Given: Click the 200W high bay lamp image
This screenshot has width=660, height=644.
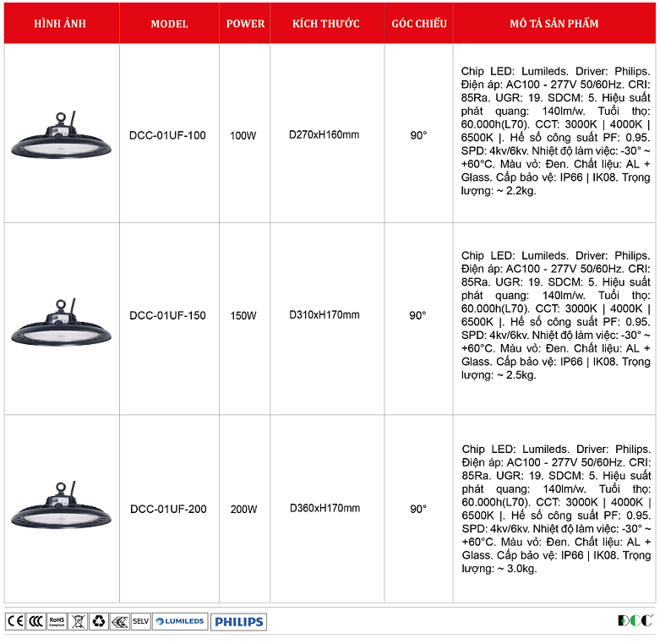Looking at the screenshot, I should [61, 508].
